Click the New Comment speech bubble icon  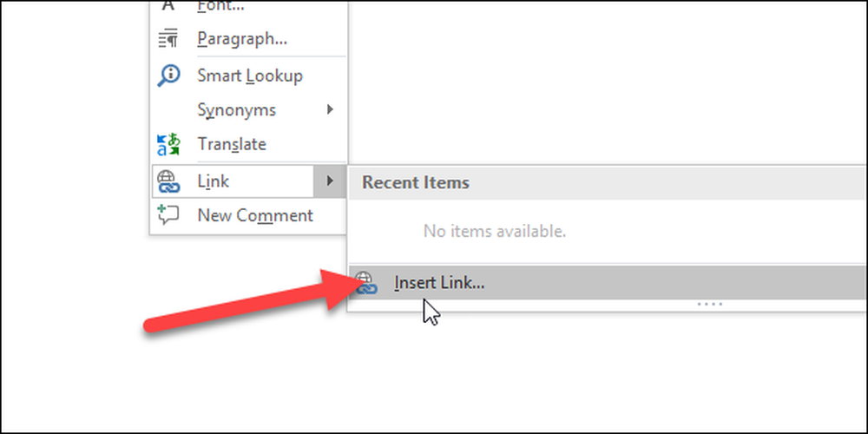(x=168, y=214)
